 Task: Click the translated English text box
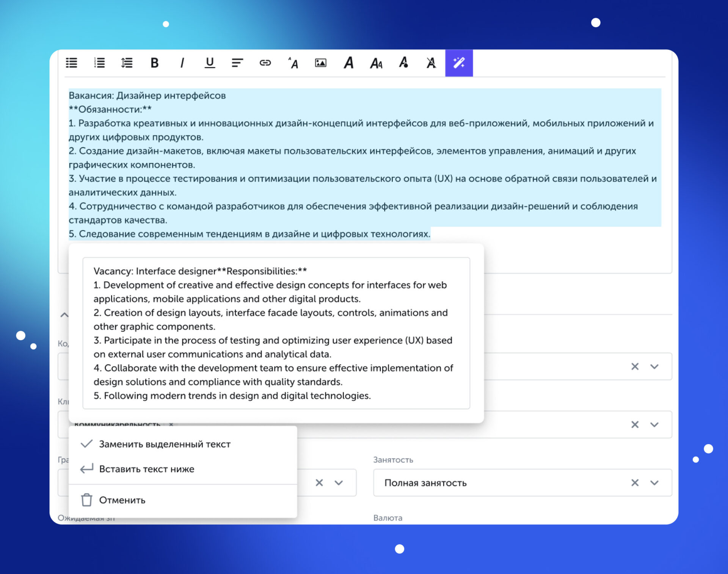(276, 333)
